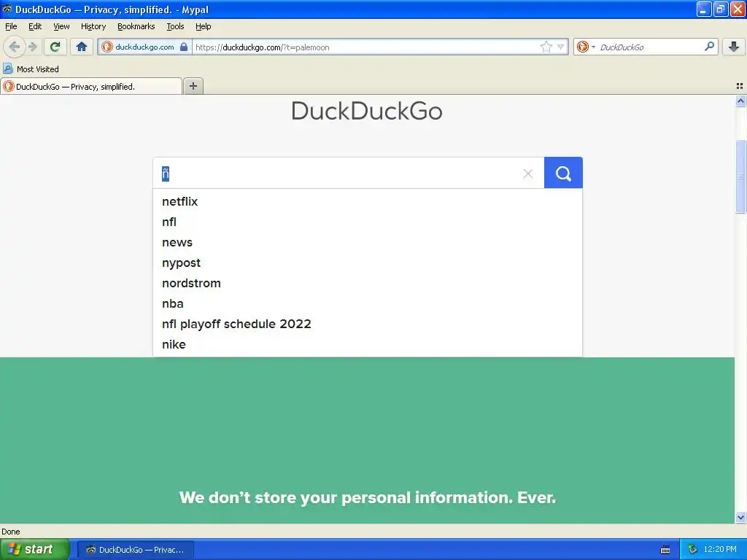Select the DuckDuckGo taskbar window button

[135, 550]
